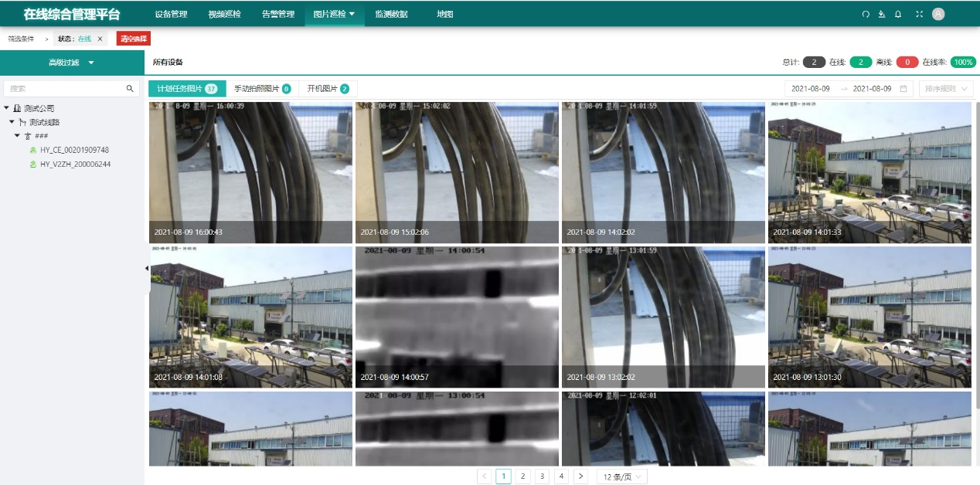Open the thermal image from 14:00:57
Viewport: 980px width, 485px height.
click(457, 317)
